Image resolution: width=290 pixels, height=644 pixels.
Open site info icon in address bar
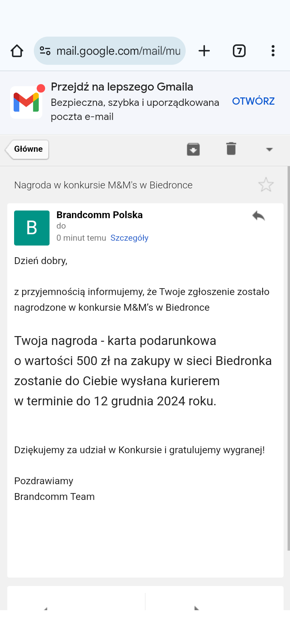(x=45, y=51)
